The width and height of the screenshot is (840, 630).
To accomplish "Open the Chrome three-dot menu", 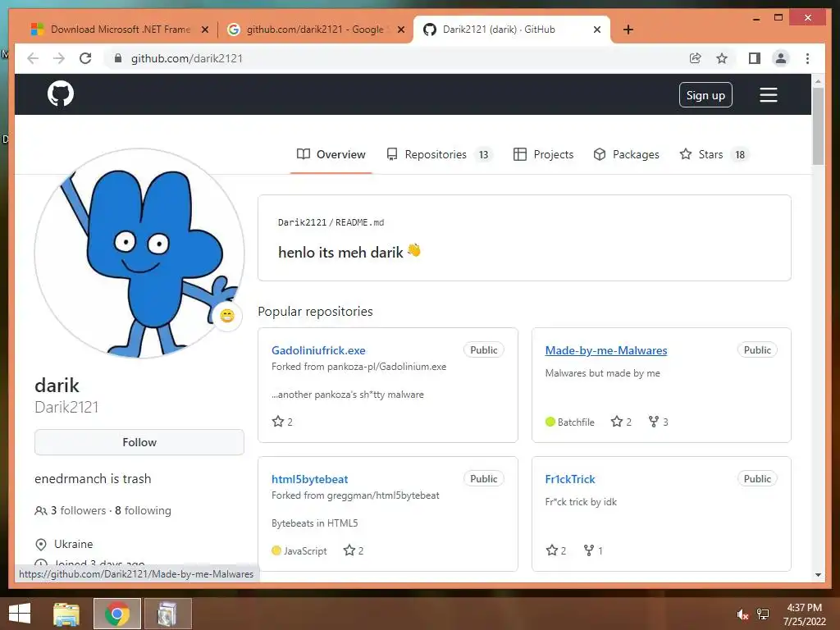I will [807, 58].
